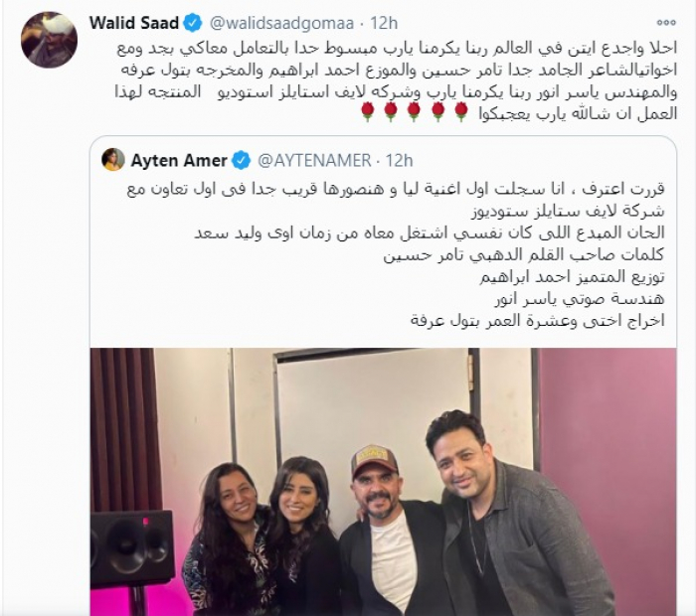Open the @AYTENAMER handle
The height and width of the screenshot is (616, 696).
click(314, 160)
